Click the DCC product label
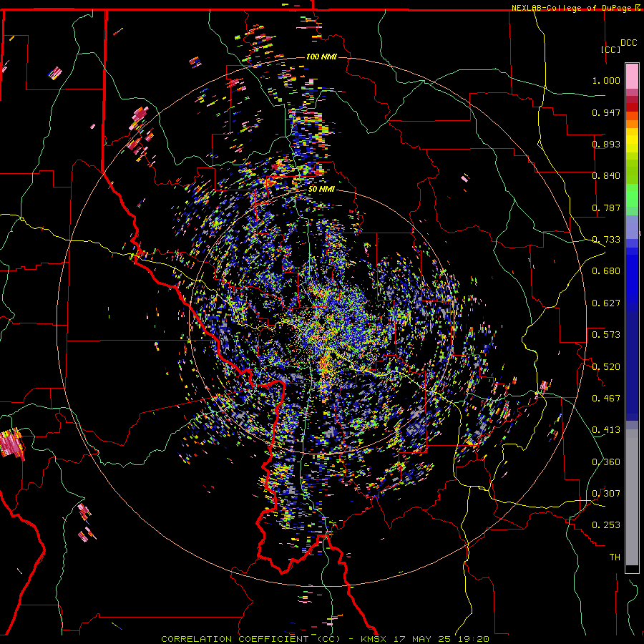Screen dimensions: 644x644 coord(628,43)
